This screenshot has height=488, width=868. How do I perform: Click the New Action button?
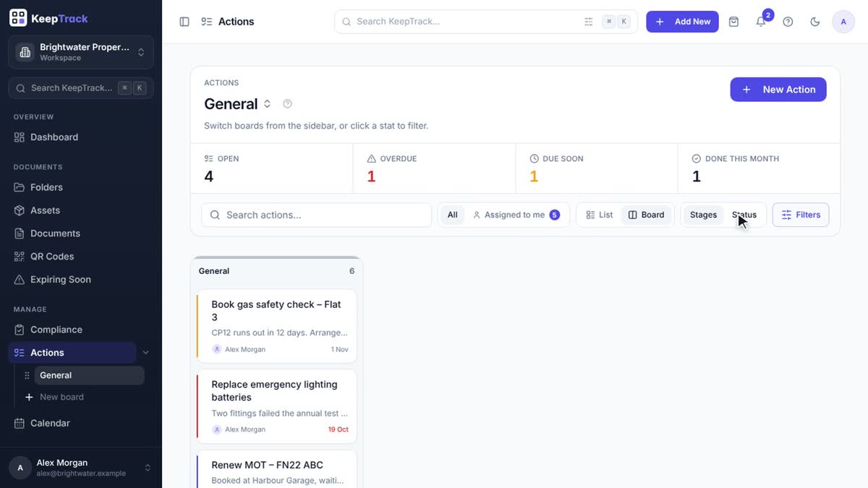(x=778, y=90)
